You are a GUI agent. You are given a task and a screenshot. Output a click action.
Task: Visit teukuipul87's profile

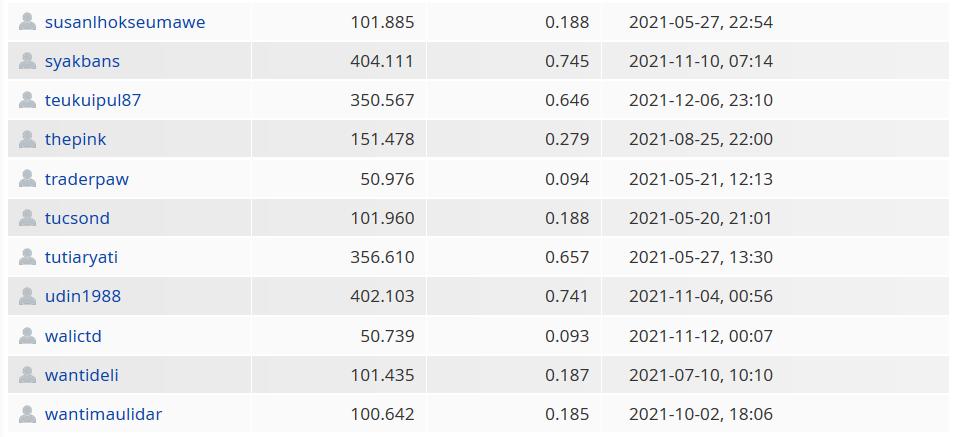[93, 100]
